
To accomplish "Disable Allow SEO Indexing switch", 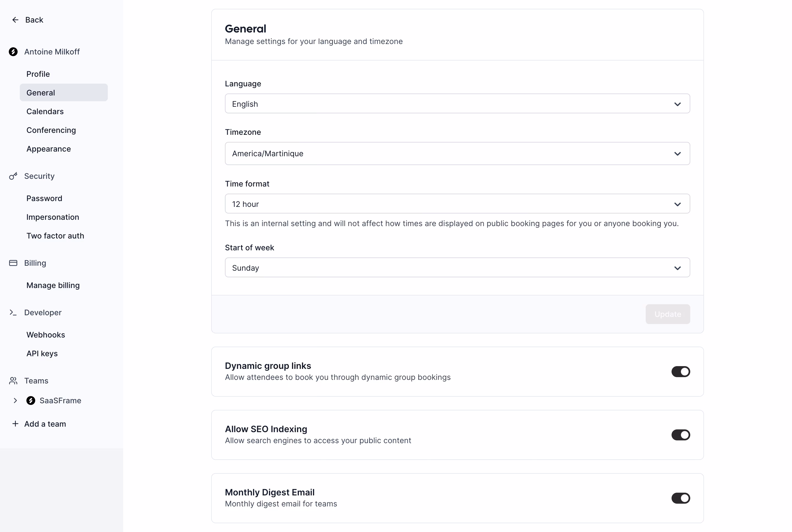I will (680, 435).
